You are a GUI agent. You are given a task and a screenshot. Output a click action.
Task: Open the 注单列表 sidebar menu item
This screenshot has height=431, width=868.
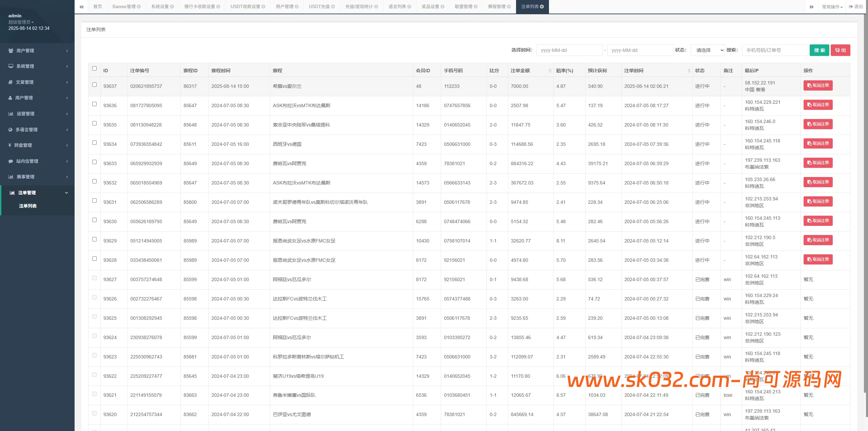28,206
